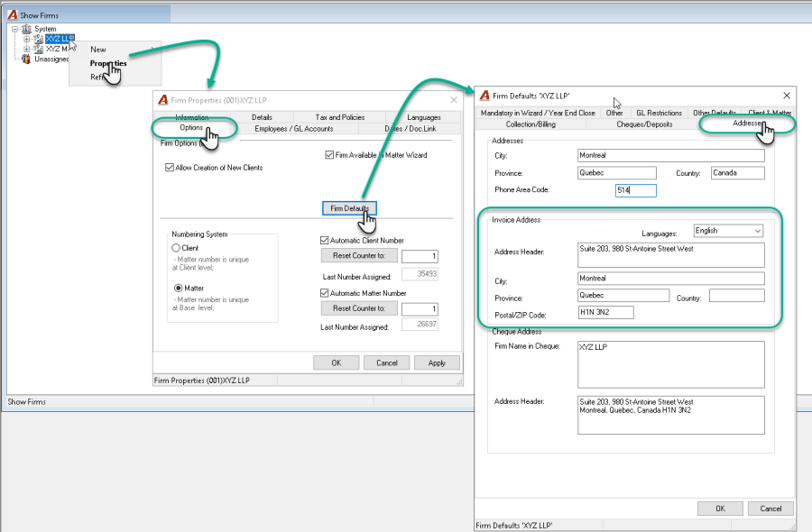Click the Addresses section Province field

click(617, 173)
